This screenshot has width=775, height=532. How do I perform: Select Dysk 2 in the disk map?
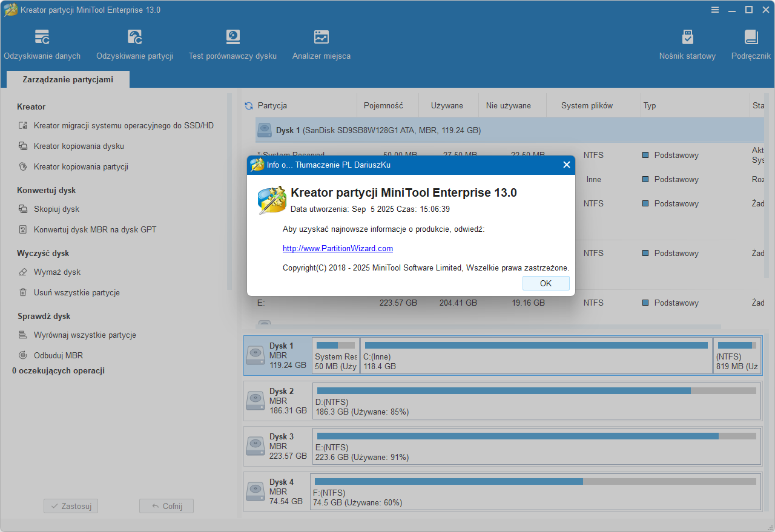click(x=277, y=401)
